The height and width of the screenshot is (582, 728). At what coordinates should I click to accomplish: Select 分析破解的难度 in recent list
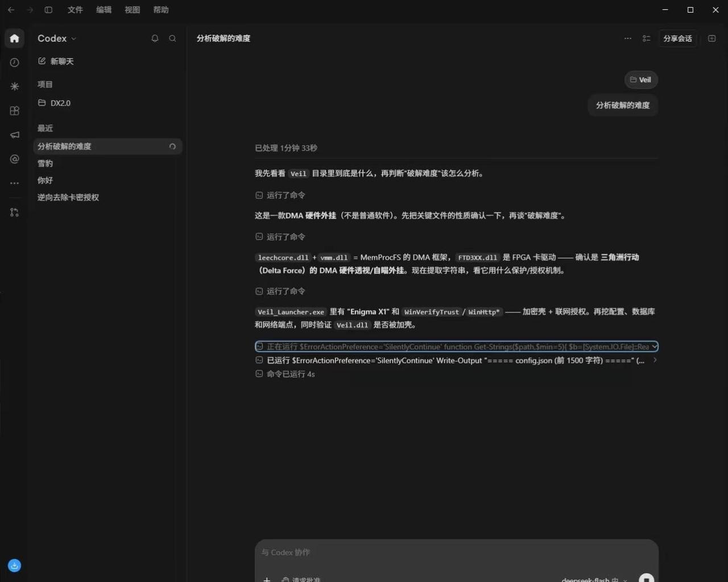click(x=107, y=146)
